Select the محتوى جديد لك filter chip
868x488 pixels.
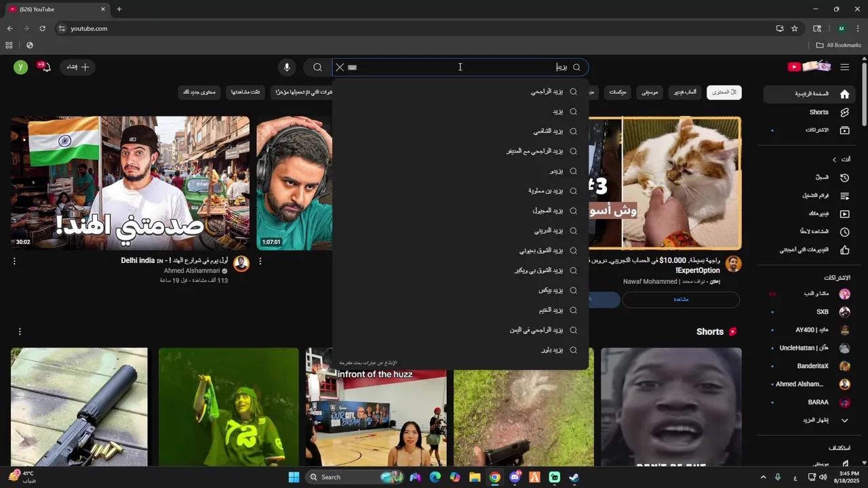200,92
